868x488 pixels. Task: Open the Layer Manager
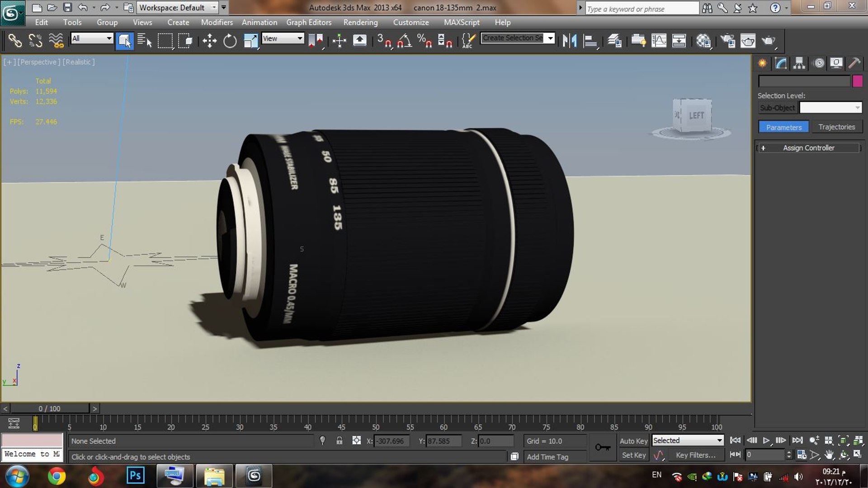614,41
